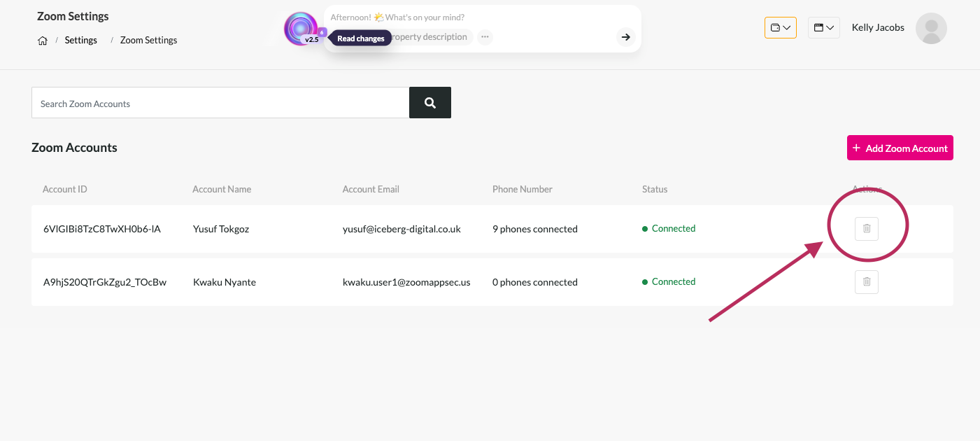980x441 pixels.
Task: Focus the Search Zoom Accounts field
Action: point(220,103)
